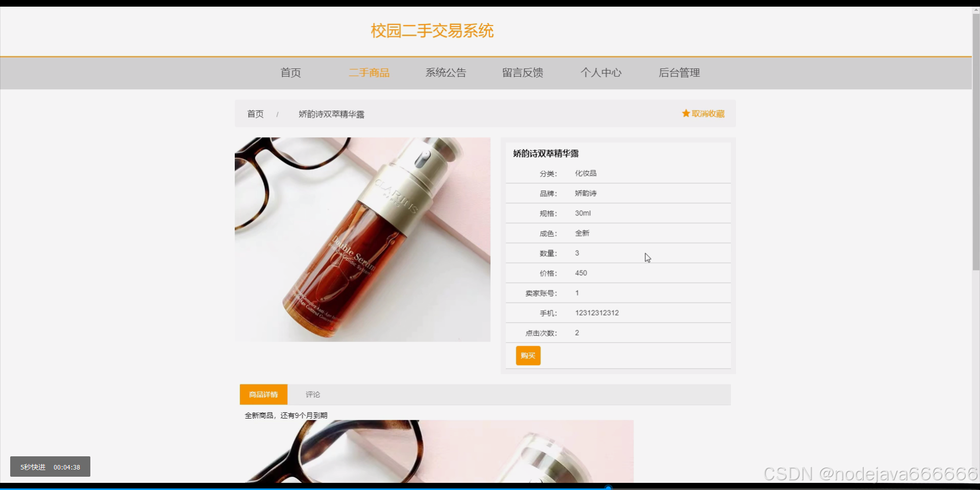Screen dimensions: 980x490
Task: Click the 取消收藏 link
Action: [x=708, y=113]
